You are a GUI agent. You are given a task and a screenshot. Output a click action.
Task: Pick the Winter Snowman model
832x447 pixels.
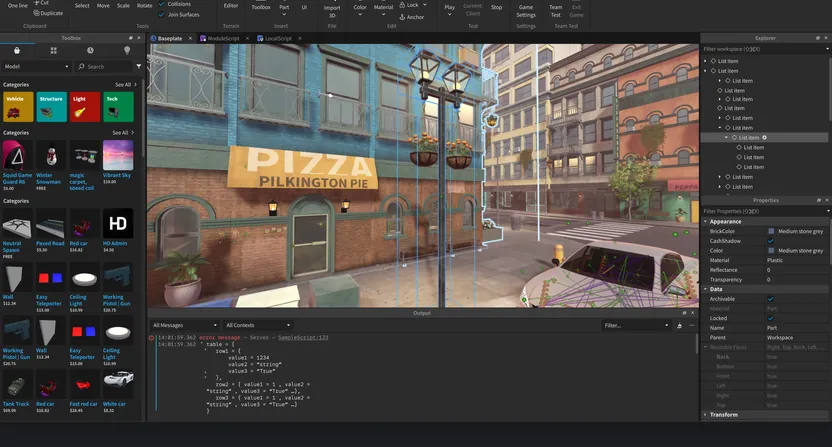coord(51,155)
